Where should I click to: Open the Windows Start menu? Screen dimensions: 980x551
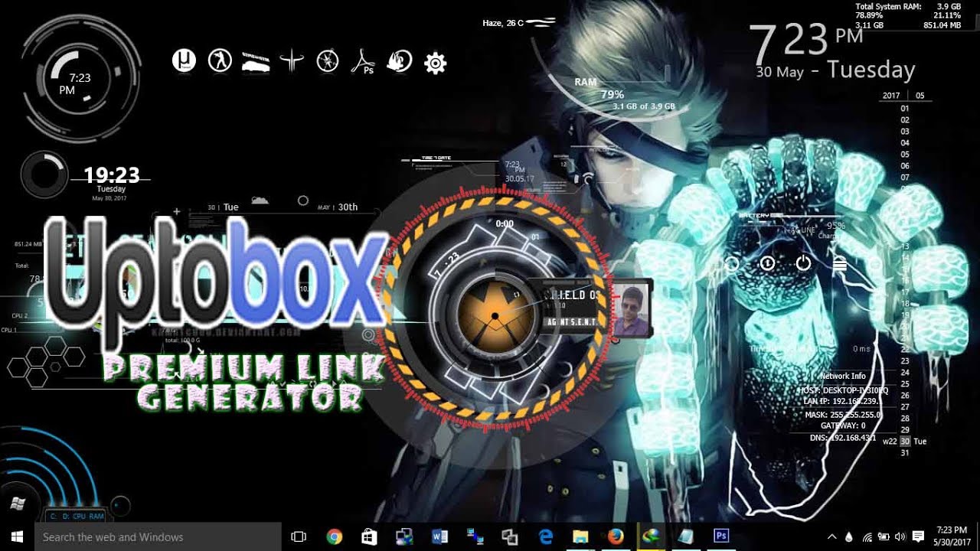coord(17,536)
